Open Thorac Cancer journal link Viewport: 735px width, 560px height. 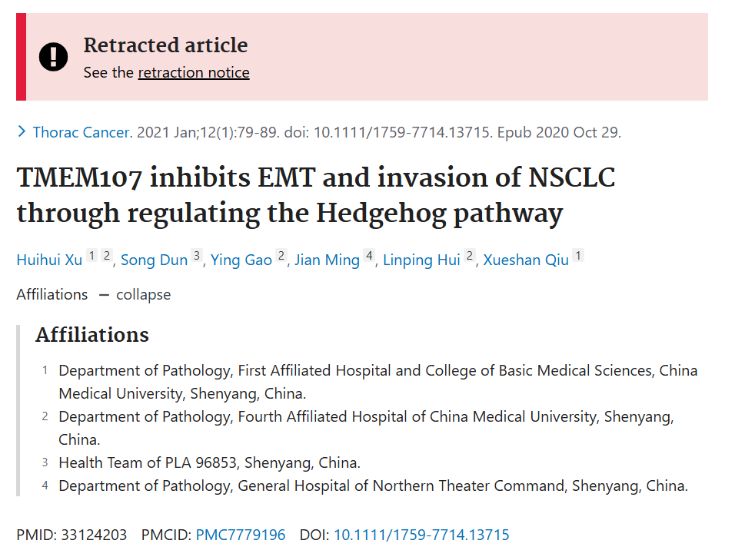(x=82, y=132)
